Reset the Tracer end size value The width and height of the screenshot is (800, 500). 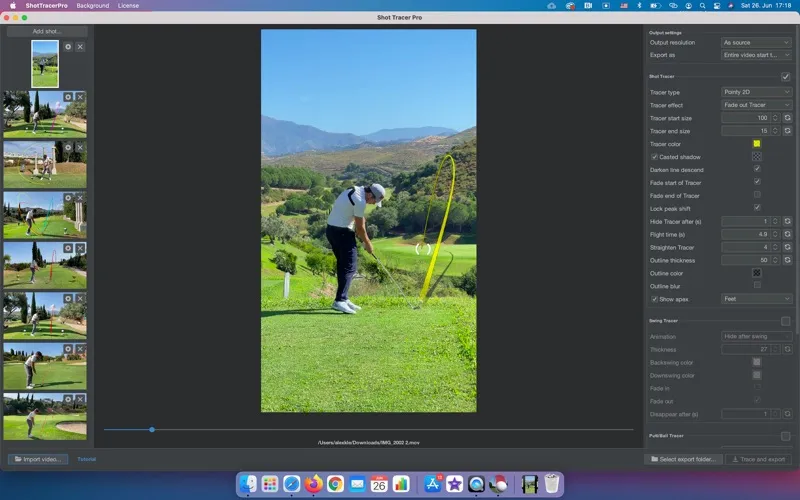point(787,131)
